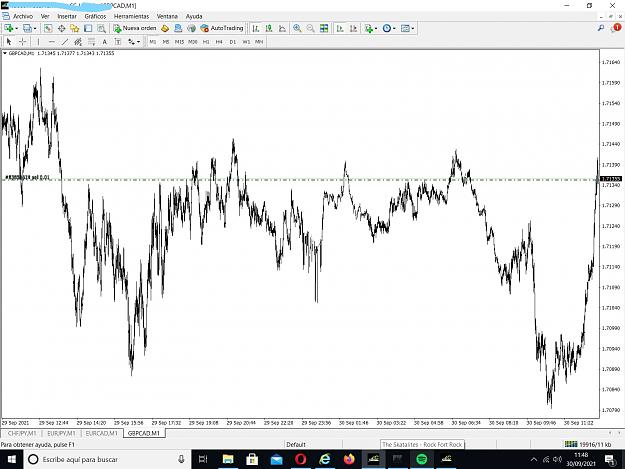Image resolution: width=625 pixels, height=469 pixels.
Task: Toggle chart auto scroll
Action: point(340,28)
